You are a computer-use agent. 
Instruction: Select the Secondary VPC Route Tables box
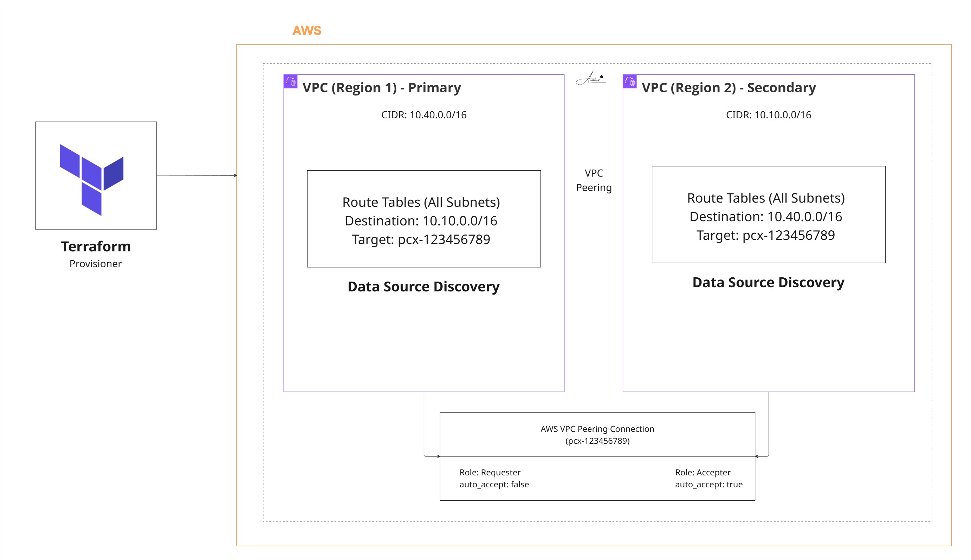[768, 214]
